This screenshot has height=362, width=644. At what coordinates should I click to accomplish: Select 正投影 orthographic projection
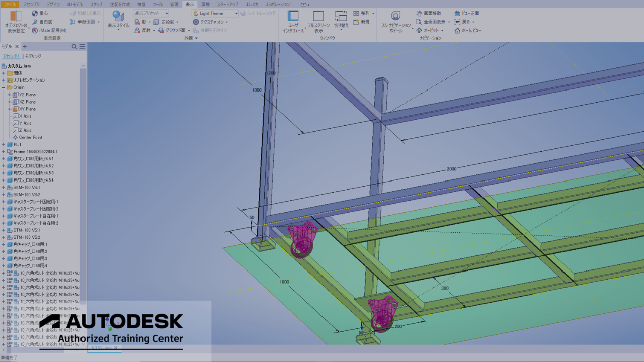[x=164, y=22]
